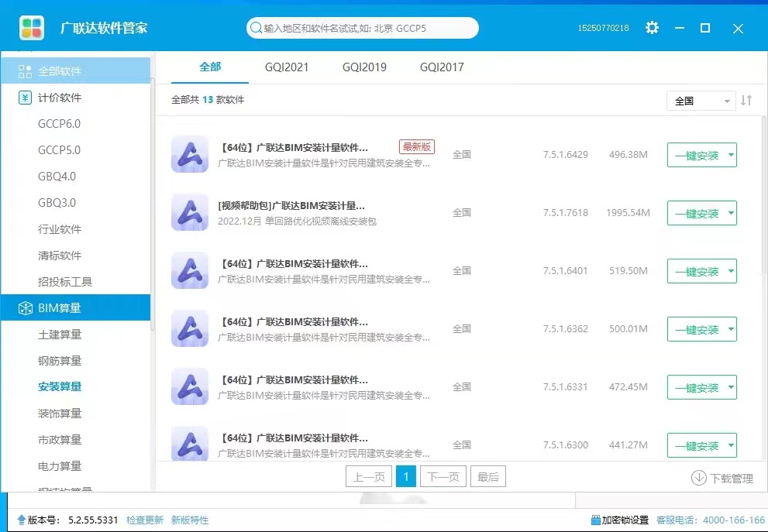Screen dimensions: 768x532
Task: Expand install options arrow for 7.5.1.6300
Action: pyautogui.click(x=731, y=445)
